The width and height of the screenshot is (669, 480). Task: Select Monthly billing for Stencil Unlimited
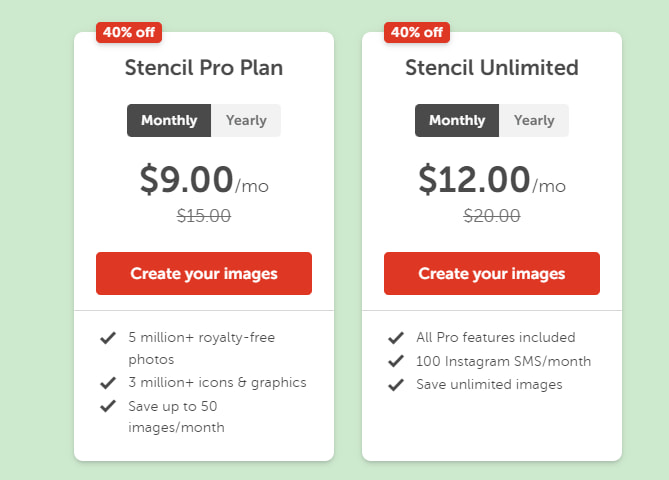457,120
